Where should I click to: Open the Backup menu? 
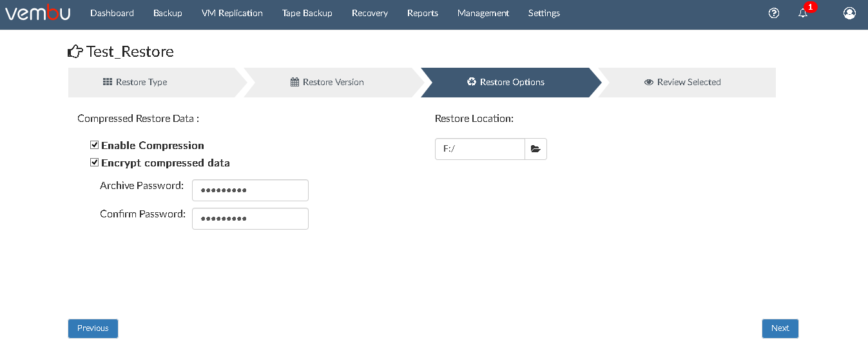(168, 13)
